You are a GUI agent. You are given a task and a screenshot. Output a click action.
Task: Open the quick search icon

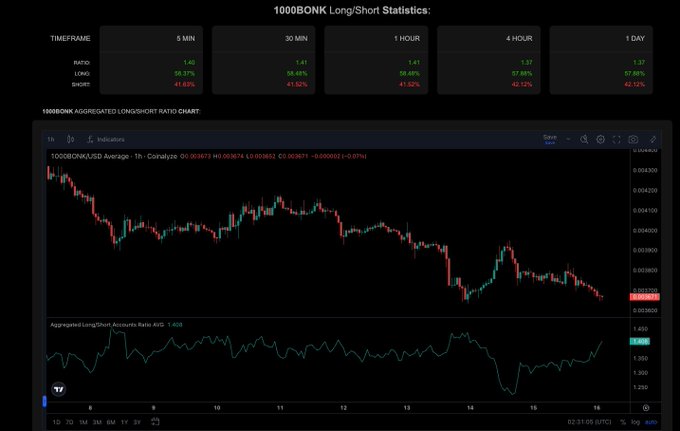pos(584,139)
